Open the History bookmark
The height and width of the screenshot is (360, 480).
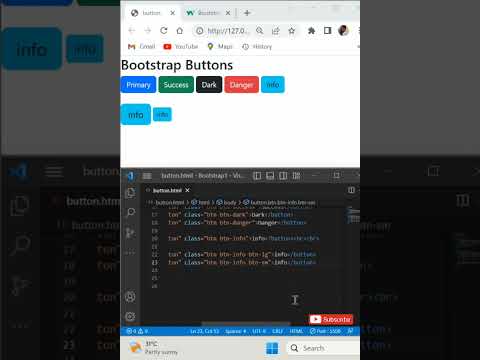(257, 47)
